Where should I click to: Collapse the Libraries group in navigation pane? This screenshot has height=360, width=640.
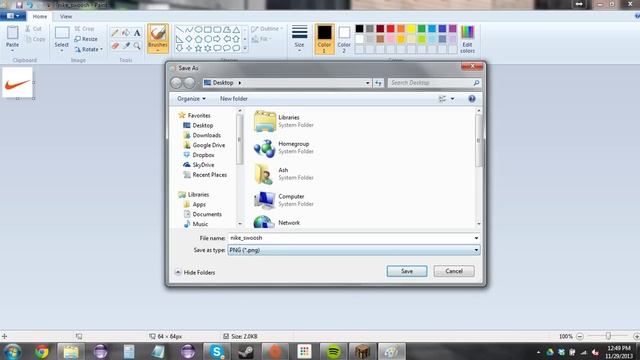click(194, 194)
